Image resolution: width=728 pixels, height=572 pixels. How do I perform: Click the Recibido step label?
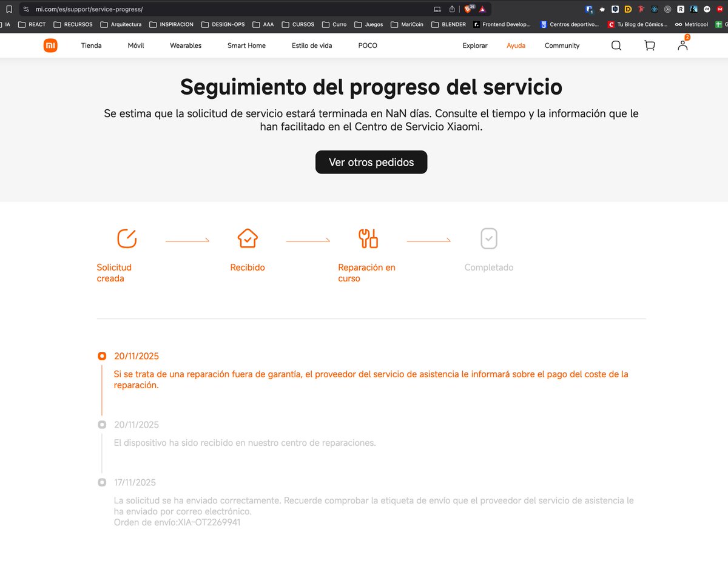click(x=248, y=267)
